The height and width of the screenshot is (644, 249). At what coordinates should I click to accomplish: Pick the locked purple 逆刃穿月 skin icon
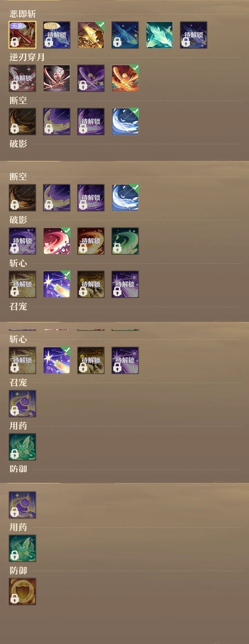[x=91, y=78]
